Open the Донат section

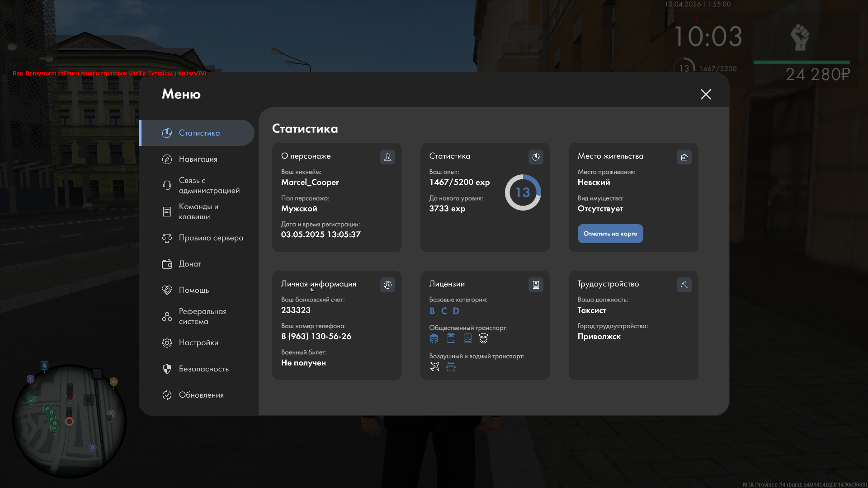(190, 264)
